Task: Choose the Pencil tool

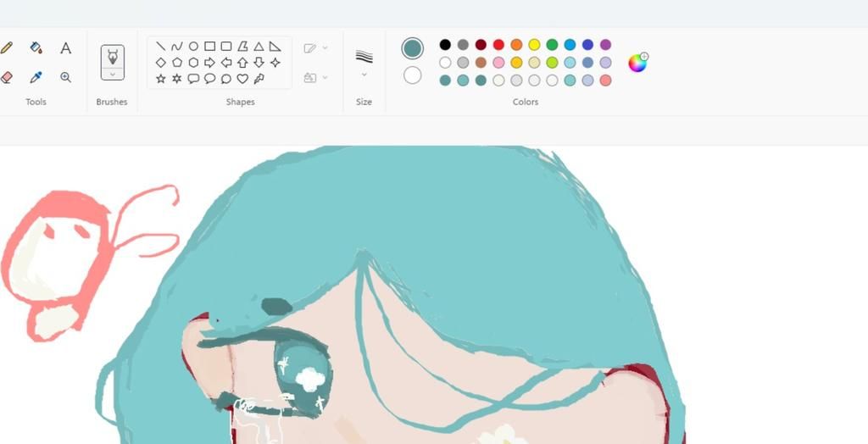Action: tap(6, 47)
